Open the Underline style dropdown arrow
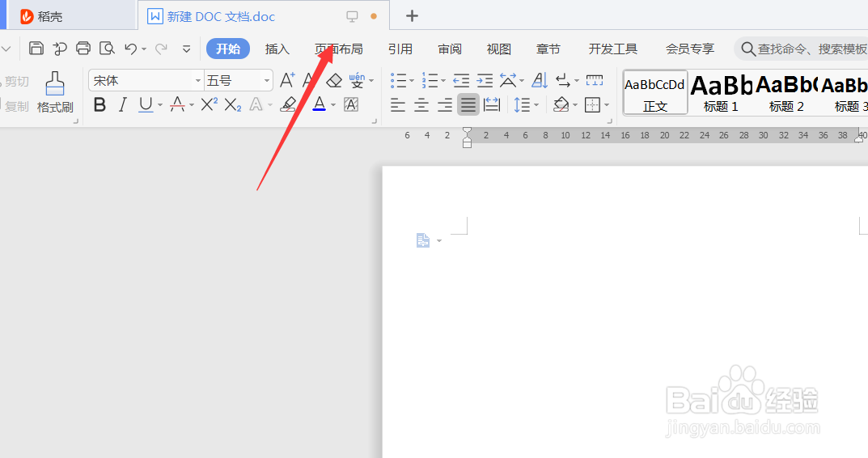This screenshot has height=458, width=868. point(160,105)
